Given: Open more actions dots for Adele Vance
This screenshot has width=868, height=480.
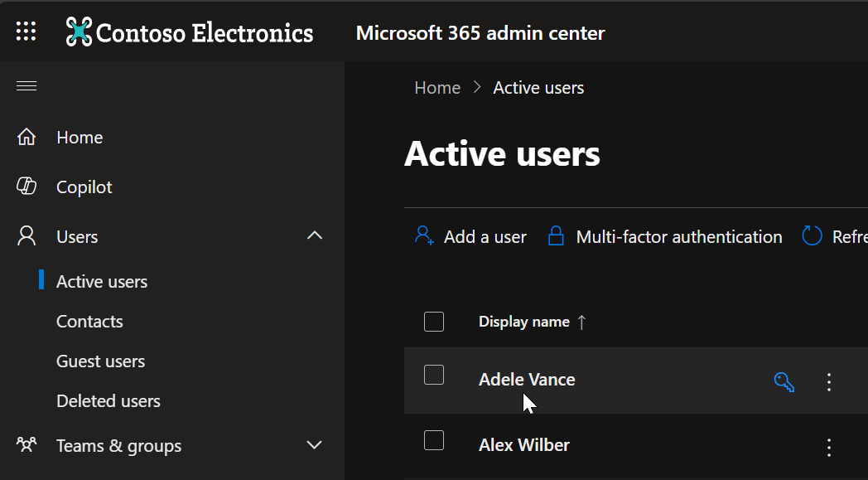Looking at the screenshot, I should (829, 382).
